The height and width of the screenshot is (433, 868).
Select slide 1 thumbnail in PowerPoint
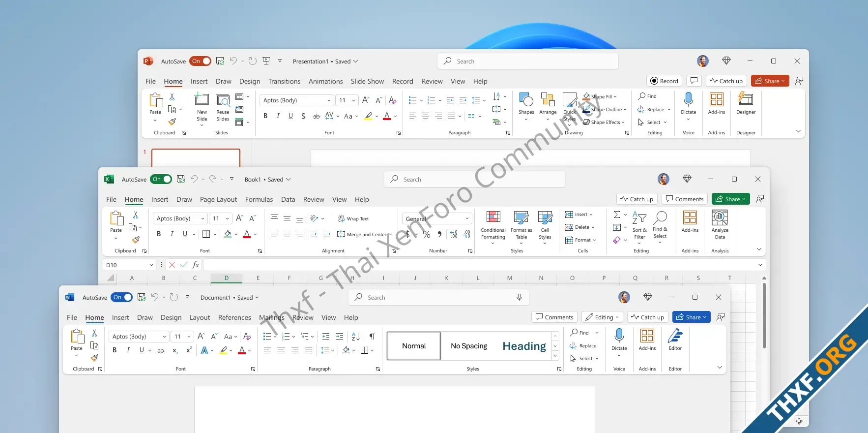[196, 157]
